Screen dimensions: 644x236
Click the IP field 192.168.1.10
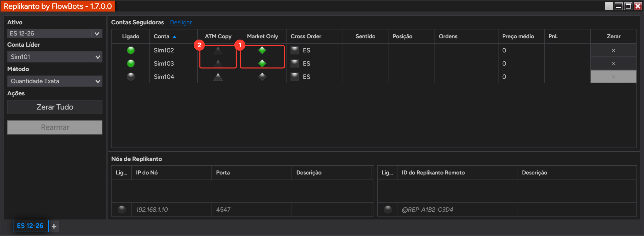[x=171, y=210]
